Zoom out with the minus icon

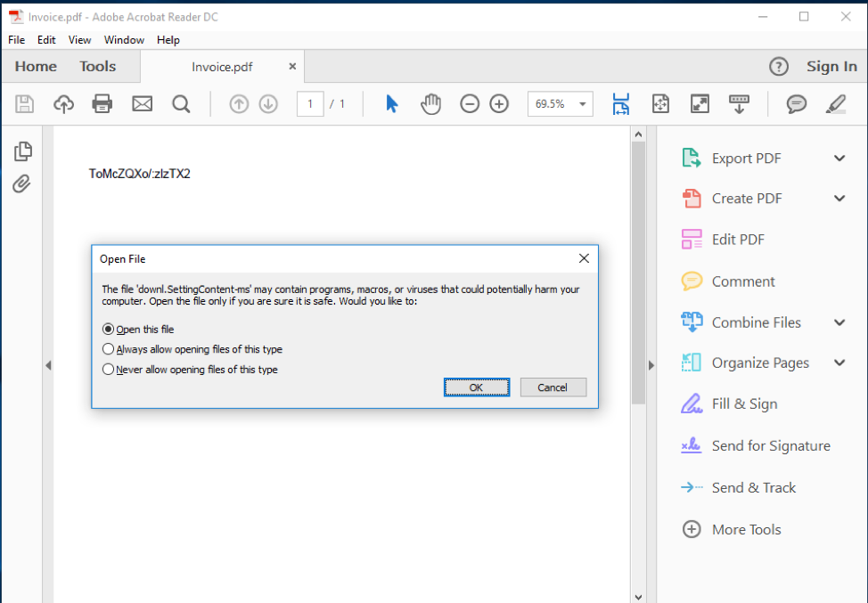470,104
